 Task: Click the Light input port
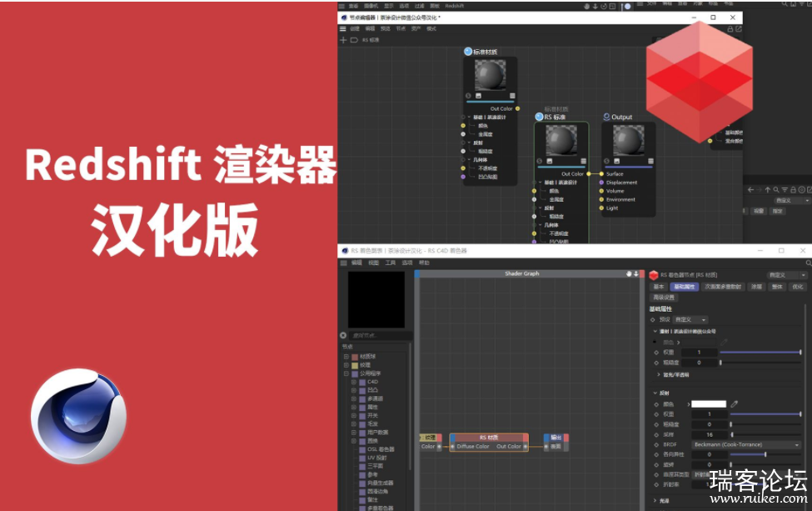point(601,208)
